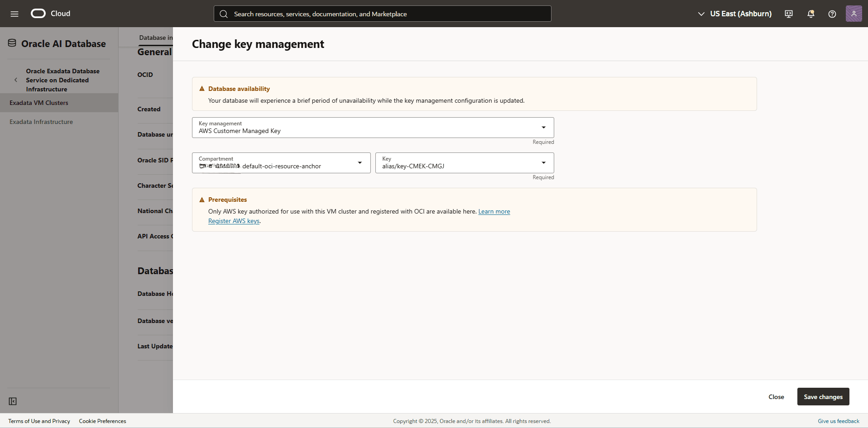This screenshot has height=428, width=868.
Task: Open the Learn more link
Action: point(494,211)
